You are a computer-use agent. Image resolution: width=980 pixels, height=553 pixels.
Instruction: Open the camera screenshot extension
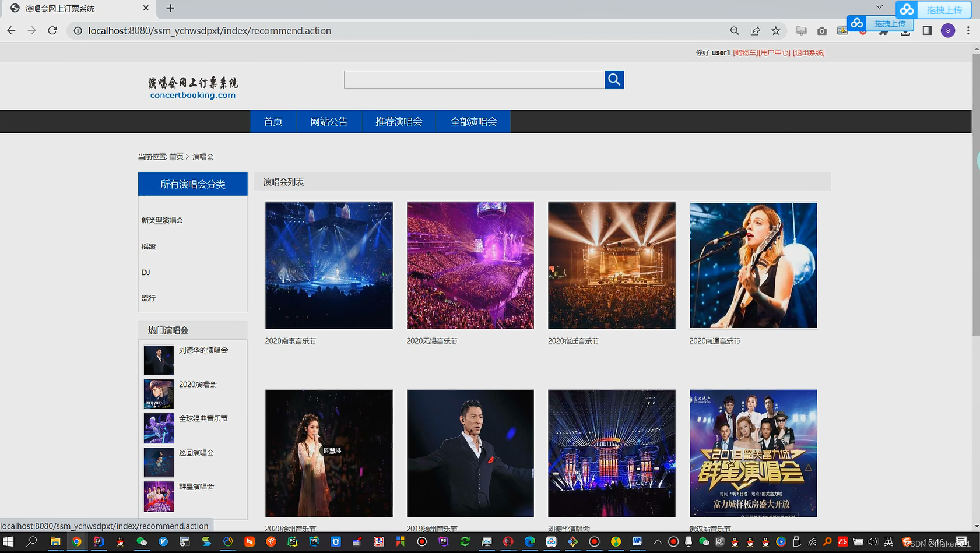coord(822,31)
